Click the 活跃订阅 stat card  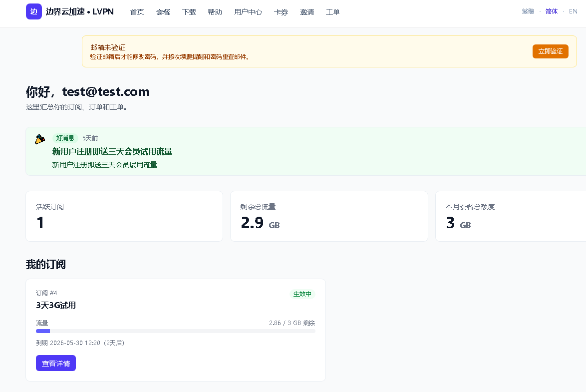pos(124,216)
